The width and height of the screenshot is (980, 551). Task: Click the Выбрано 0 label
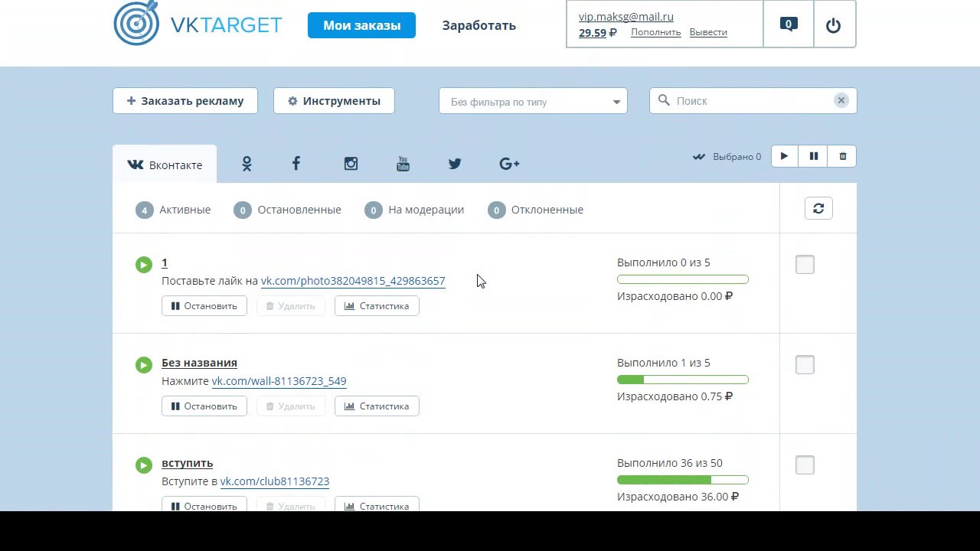737,157
